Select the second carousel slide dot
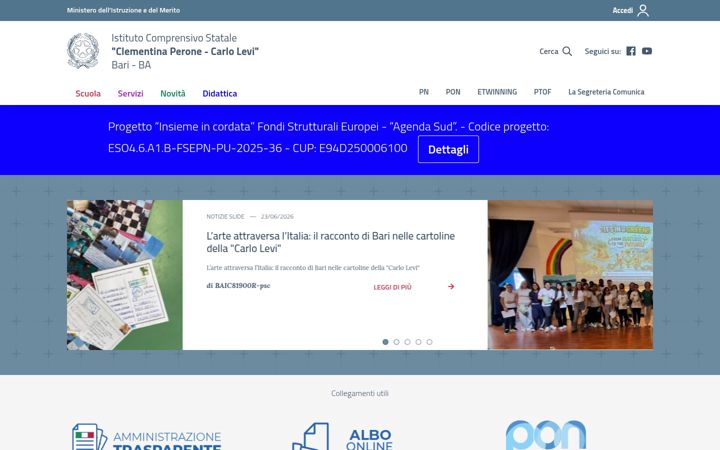Screen dimensions: 720x450 396,342
